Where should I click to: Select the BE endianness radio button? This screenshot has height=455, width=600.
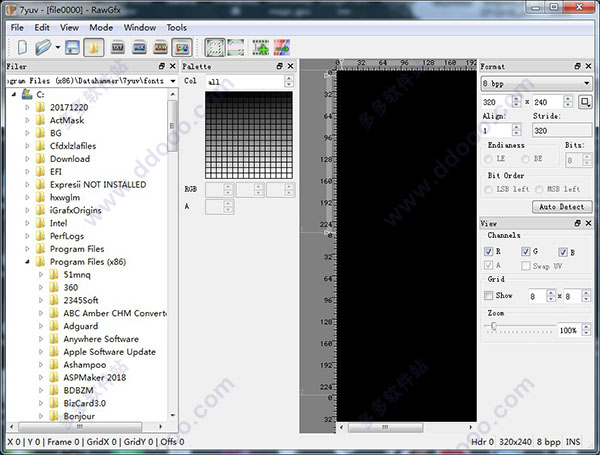(x=525, y=158)
